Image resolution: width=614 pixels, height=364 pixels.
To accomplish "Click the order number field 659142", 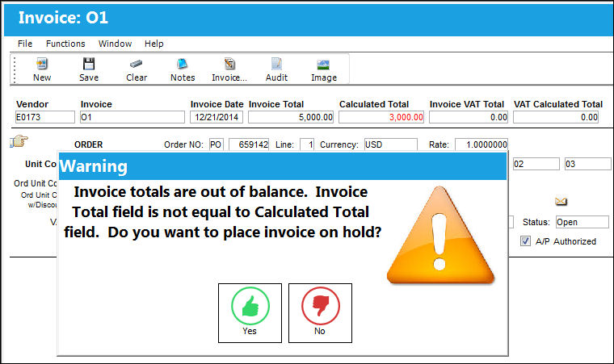I will [249, 144].
